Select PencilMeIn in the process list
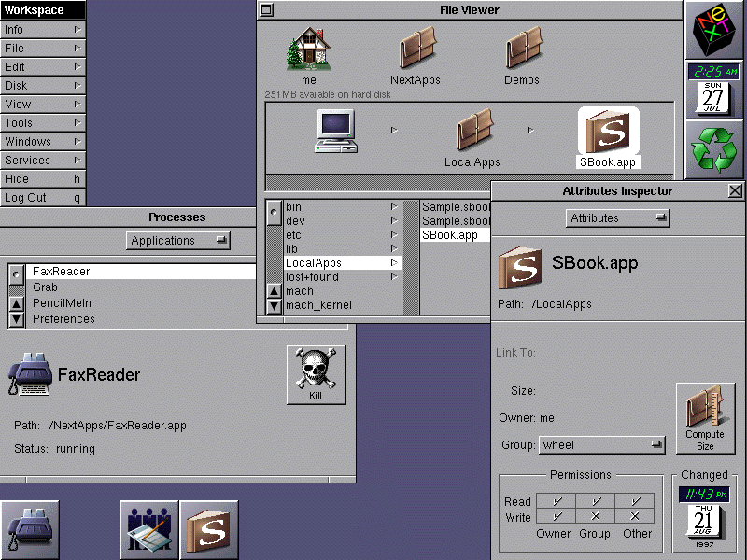747x560 pixels. tap(141, 302)
